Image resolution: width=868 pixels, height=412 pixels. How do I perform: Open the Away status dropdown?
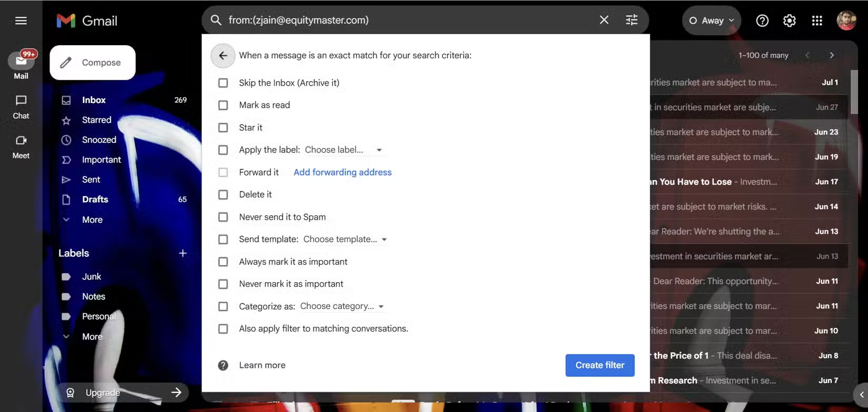tap(711, 20)
